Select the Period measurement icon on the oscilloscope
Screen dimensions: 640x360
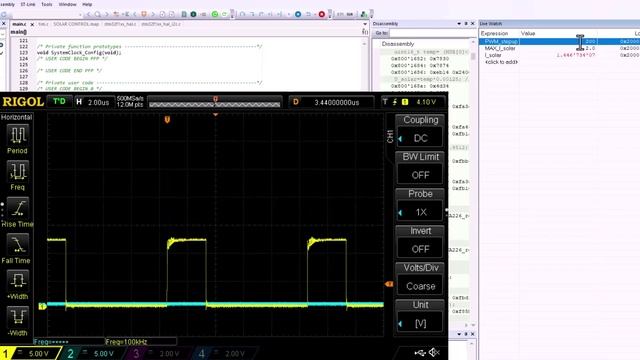18,135
